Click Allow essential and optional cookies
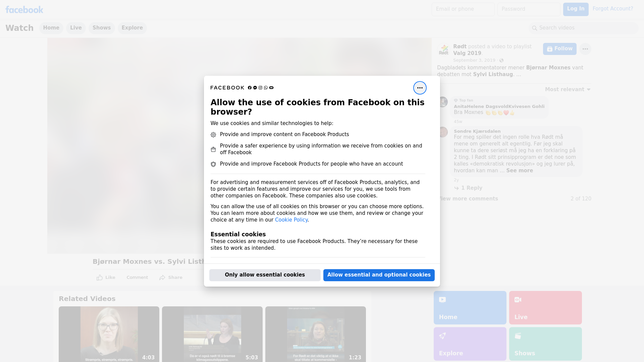 379,275
